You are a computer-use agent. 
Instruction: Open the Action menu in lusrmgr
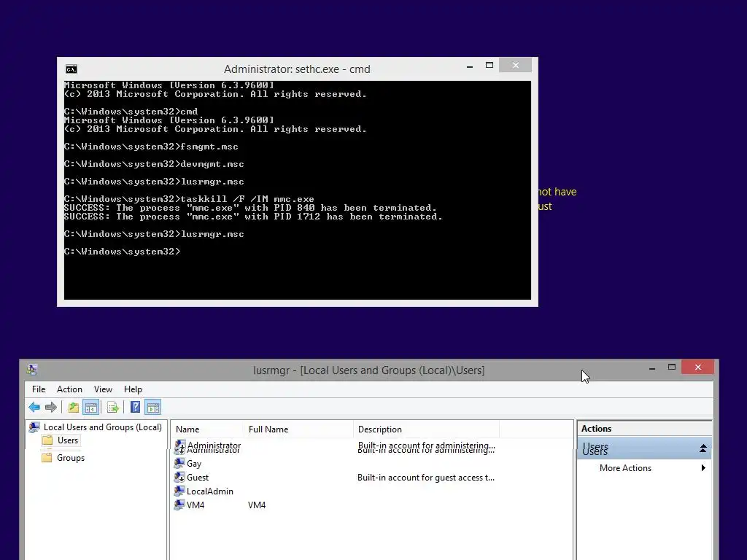tap(69, 389)
